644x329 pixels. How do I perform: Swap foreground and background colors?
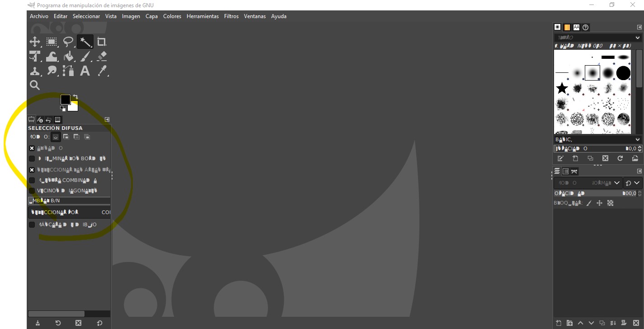pyautogui.click(x=75, y=96)
